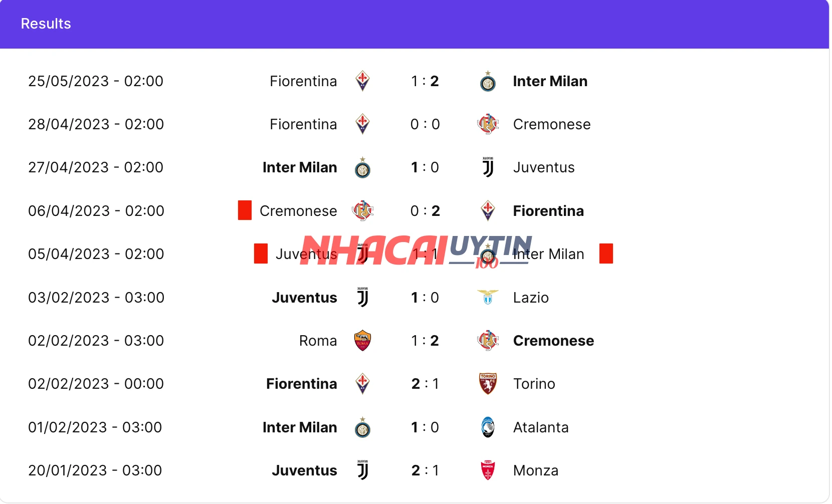This screenshot has height=504, width=832.
Task: Toggle the red marker right of Inter Milan
Action: pos(606,254)
